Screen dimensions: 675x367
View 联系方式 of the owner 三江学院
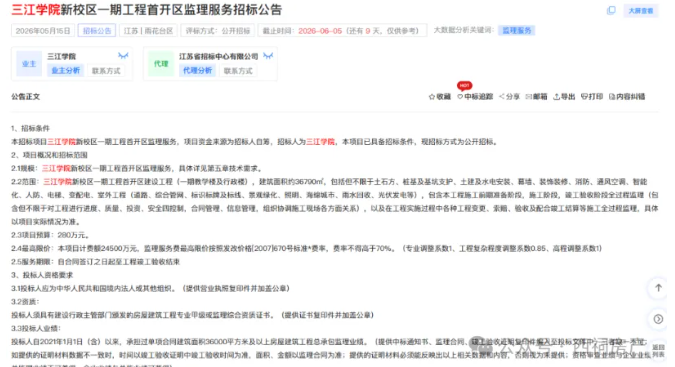pos(106,71)
